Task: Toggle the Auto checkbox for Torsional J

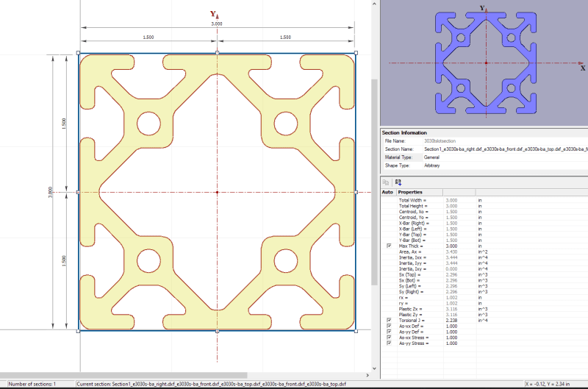Action: click(389, 321)
